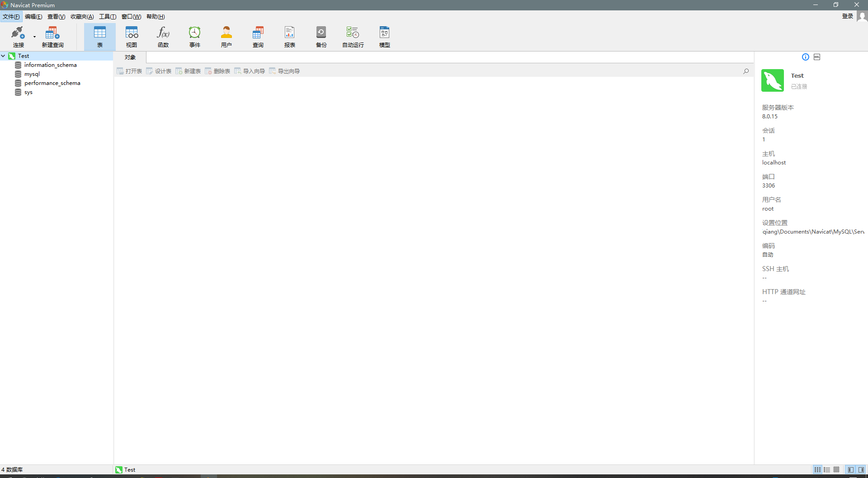Select the sys database
868x478 pixels.
pyautogui.click(x=28, y=92)
